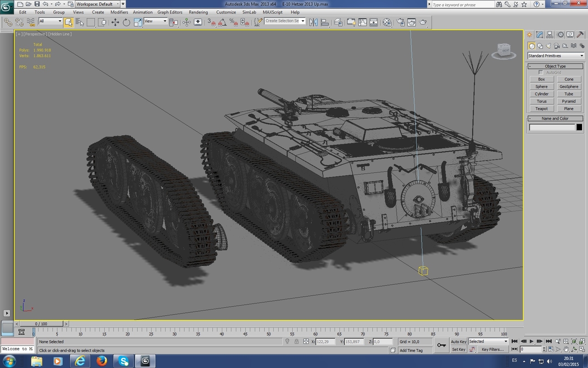This screenshot has width=588, height=368.
Task: Click the Select Object arrow tool
Action: 69,22
